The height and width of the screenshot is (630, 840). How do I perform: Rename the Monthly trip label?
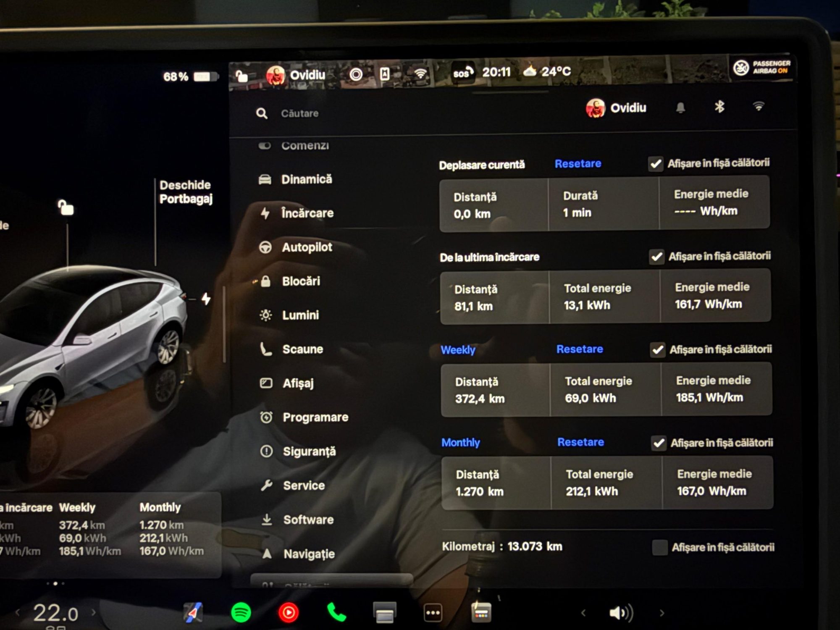point(460,443)
